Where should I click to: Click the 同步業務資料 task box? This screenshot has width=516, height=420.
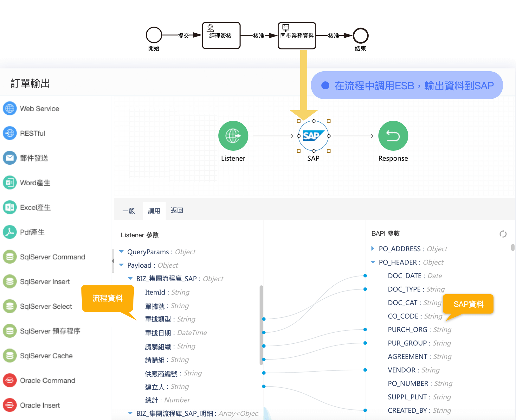click(297, 35)
